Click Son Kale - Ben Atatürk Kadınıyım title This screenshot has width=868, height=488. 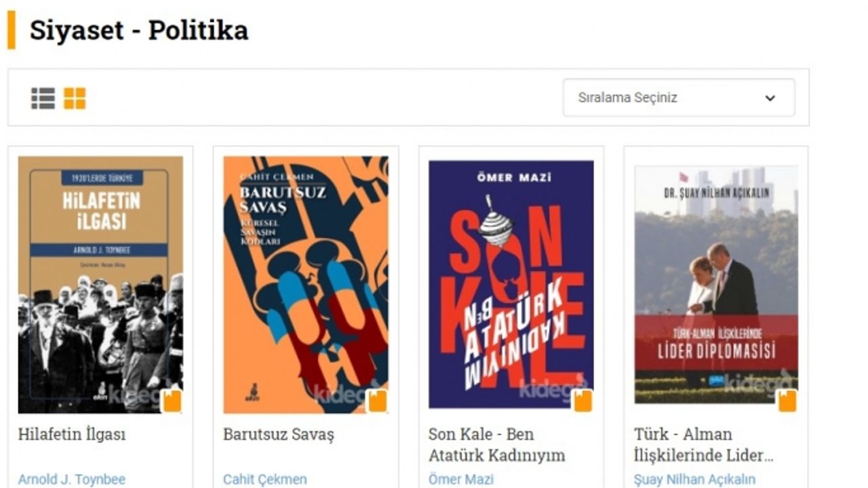point(496,445)
